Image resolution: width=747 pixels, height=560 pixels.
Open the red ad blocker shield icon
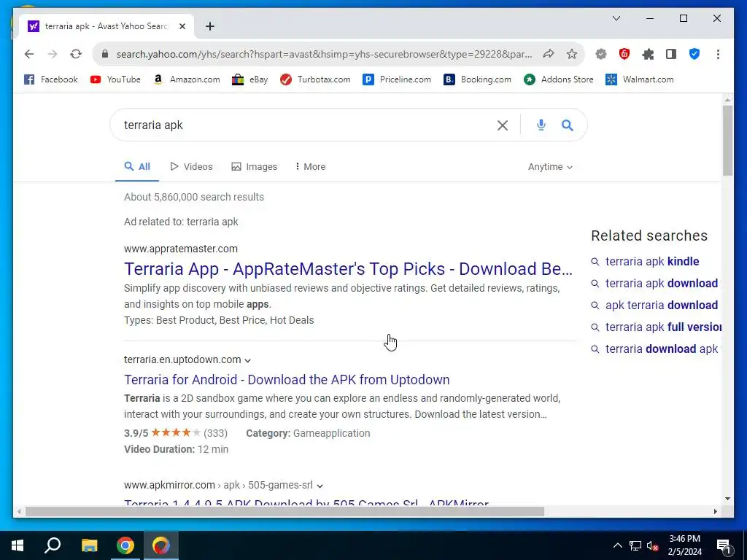[624, 54]
